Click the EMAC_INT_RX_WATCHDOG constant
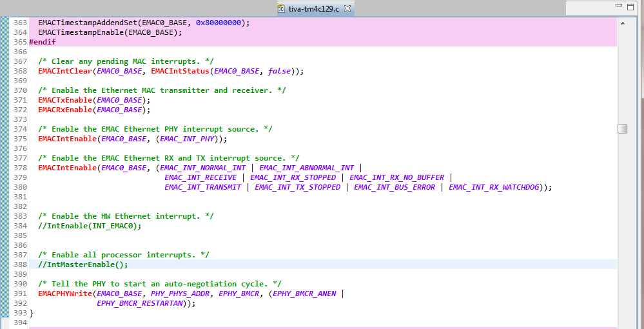Image resolution: width=644 pixels, height=329 pixels. coord(494,187)
